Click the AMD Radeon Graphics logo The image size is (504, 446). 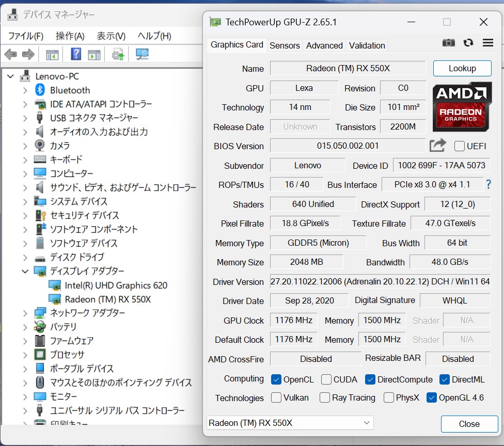[462, 107]
